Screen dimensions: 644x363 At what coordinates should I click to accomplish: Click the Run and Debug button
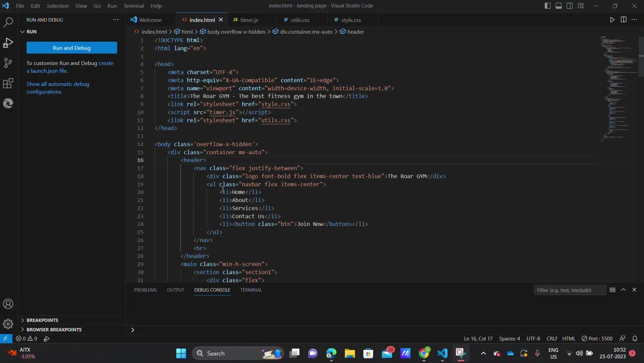coord(72,48)
